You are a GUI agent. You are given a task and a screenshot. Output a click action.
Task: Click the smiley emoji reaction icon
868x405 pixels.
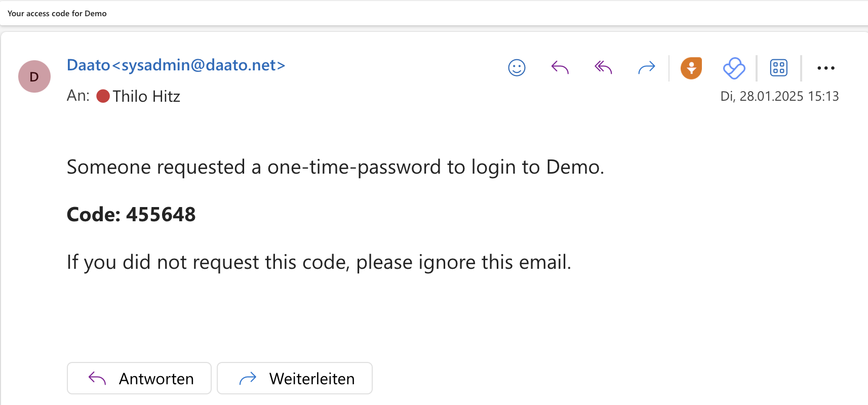coord(517,67)
